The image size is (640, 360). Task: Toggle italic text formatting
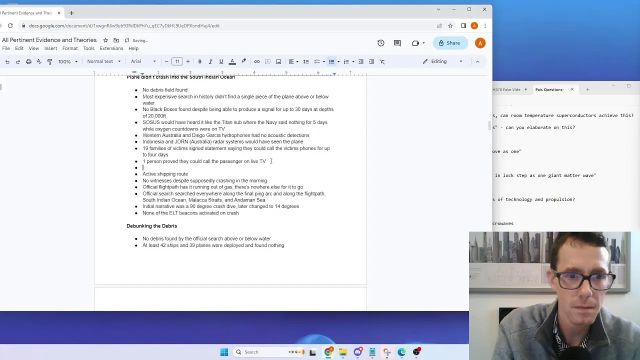pos(210,62)
